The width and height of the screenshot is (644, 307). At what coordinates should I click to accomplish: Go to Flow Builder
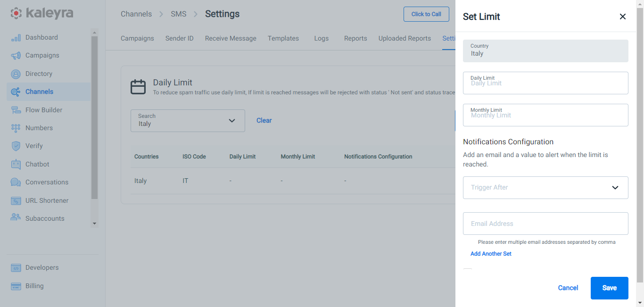44,110
